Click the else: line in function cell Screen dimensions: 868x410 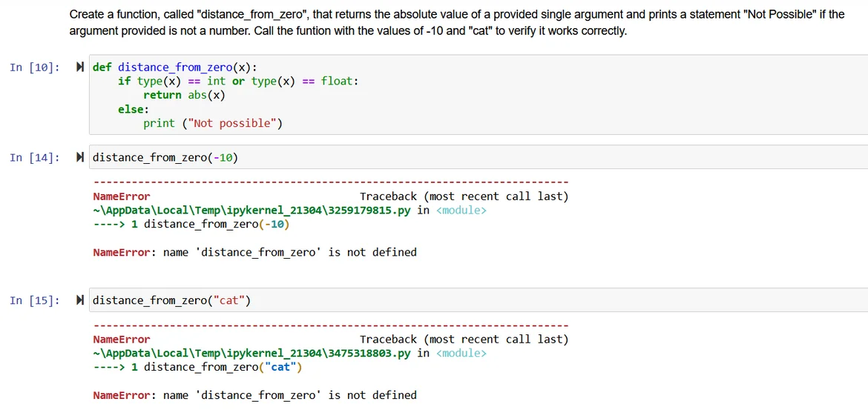[134, 109]
